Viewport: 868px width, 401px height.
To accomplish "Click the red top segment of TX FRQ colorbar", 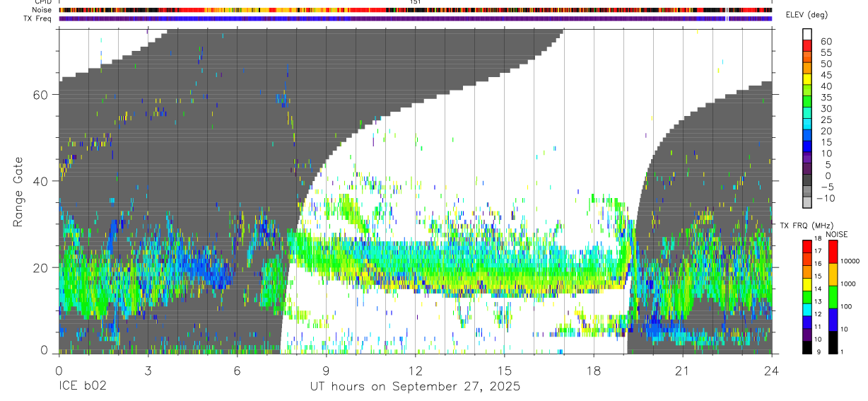I will pyautogui.click(x=808, y=245).
